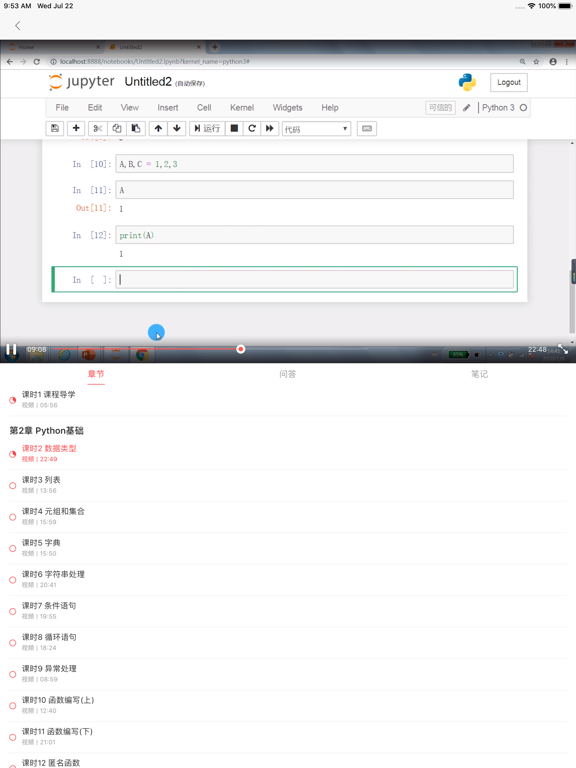Restart and run all with fast-forward icon

pyautogui.click(x=269, y=128)
